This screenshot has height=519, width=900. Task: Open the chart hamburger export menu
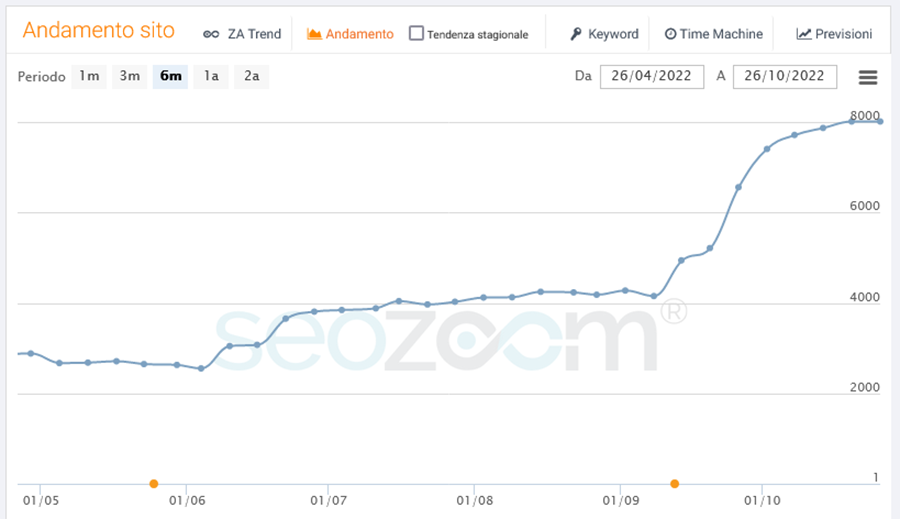tap(868, 77)
